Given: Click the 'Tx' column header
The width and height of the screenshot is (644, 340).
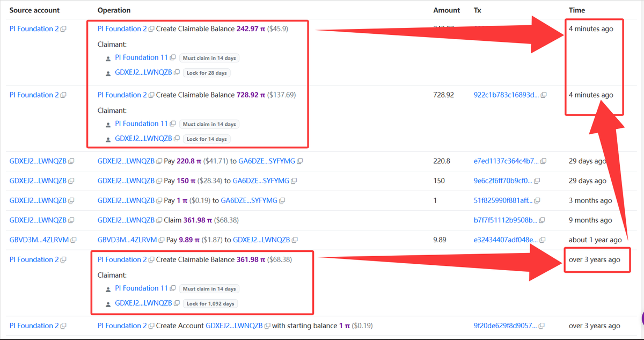Looking at the screenshot, I should [478, 10].
